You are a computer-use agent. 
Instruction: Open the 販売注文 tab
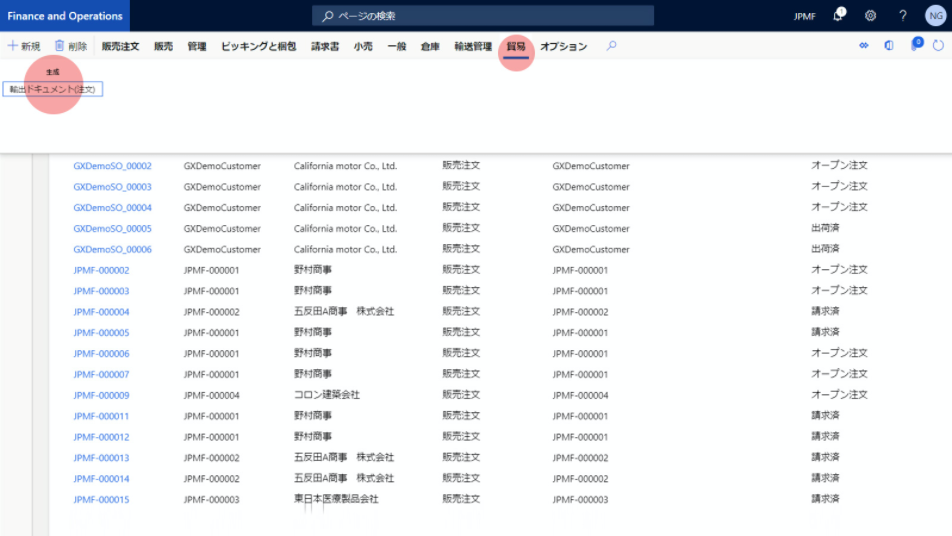tap(120, 46)
